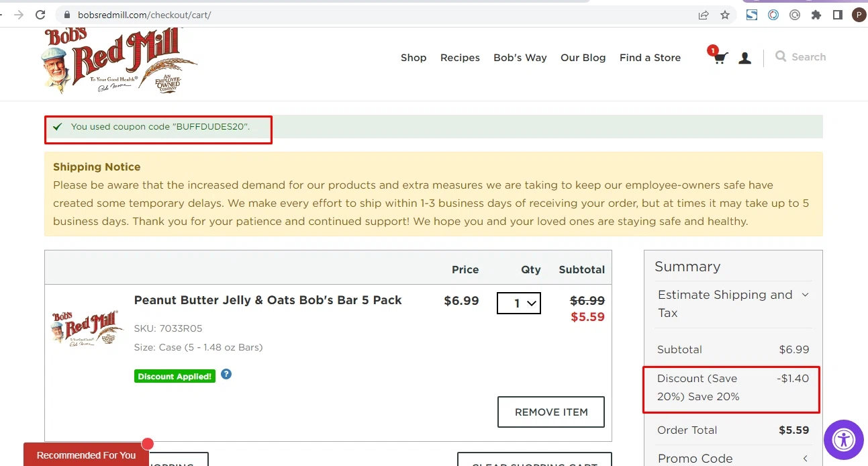Go to the Recipes menu item
The height and width of the screenshot is (466, 868).
(x=460, y=58)
